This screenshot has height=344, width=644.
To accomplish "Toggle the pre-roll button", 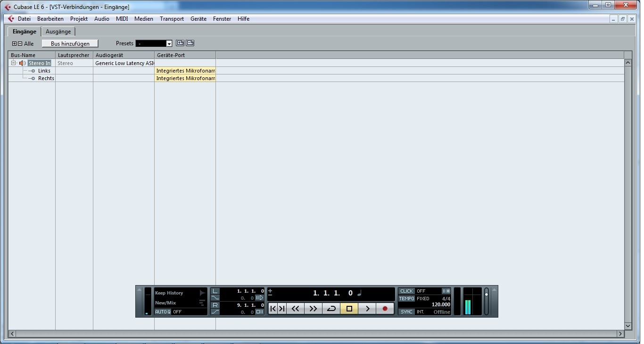I will coord(259,298).
